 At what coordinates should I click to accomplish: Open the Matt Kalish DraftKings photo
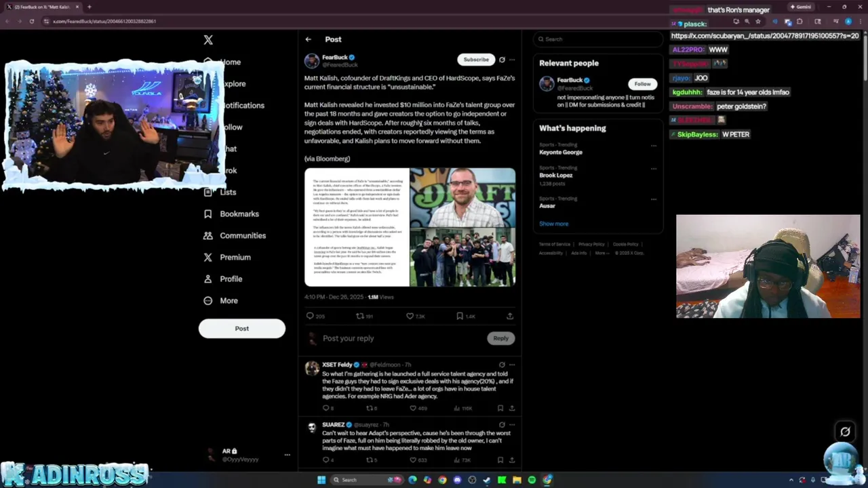tap(462, 197)
